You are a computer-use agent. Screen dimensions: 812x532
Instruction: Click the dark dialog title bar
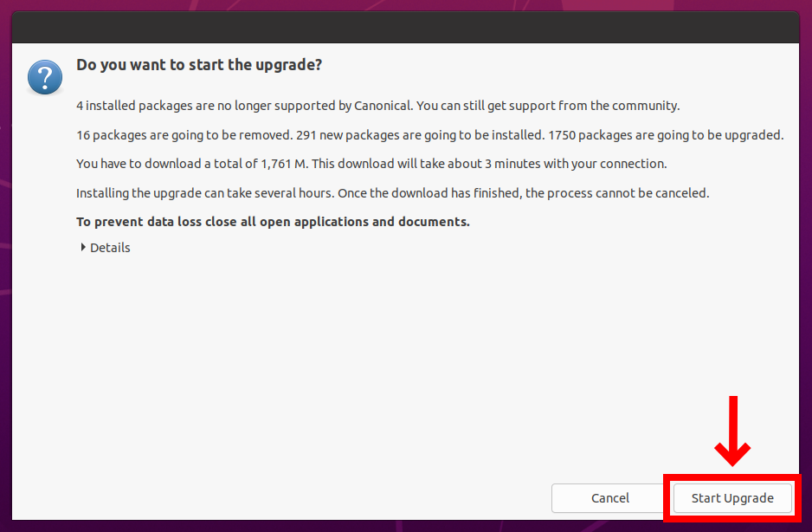coord(405,27)
